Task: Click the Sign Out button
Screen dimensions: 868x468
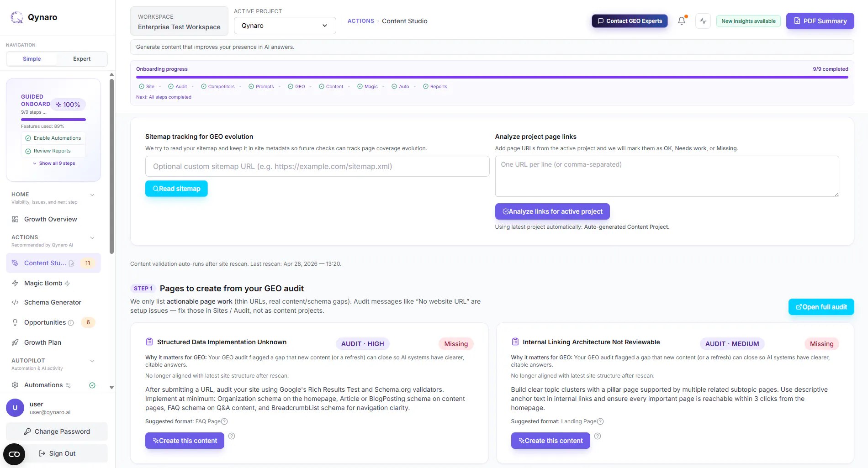Action: [57, 453]
